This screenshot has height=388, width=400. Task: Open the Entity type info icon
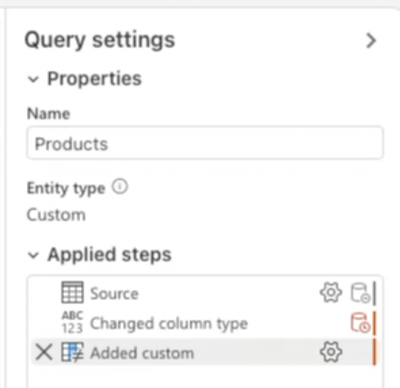click(x=120, y=187)
